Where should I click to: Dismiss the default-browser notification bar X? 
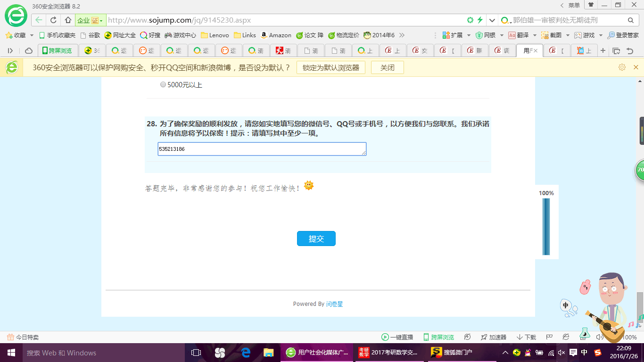pos(636,67)
